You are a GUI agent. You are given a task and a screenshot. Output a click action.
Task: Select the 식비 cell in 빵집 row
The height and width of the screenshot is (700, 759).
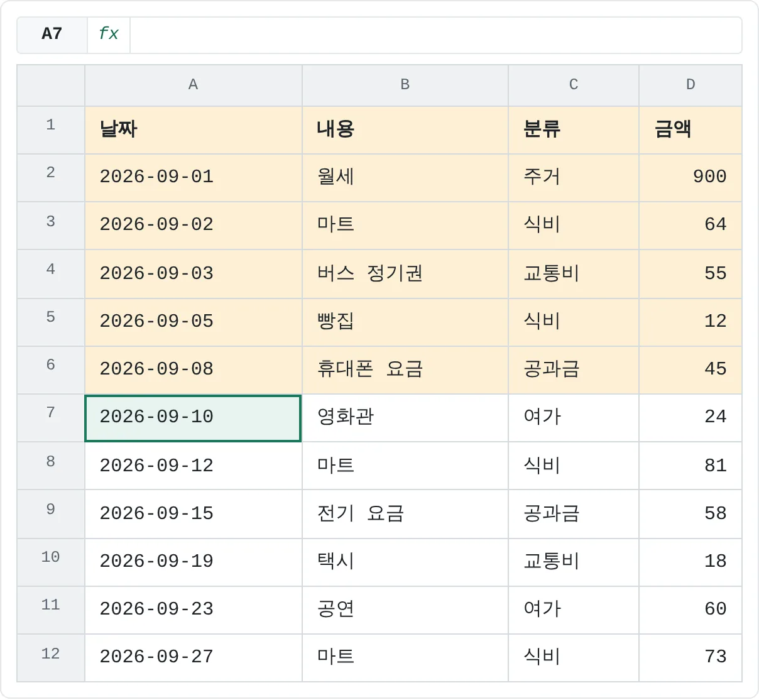574,322
